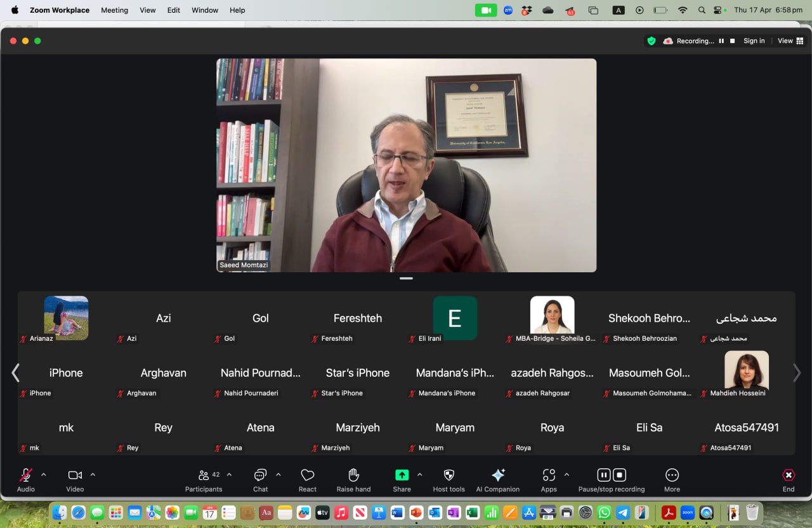
Task: Toggle the camera with Video button
Action: point(75,476)
